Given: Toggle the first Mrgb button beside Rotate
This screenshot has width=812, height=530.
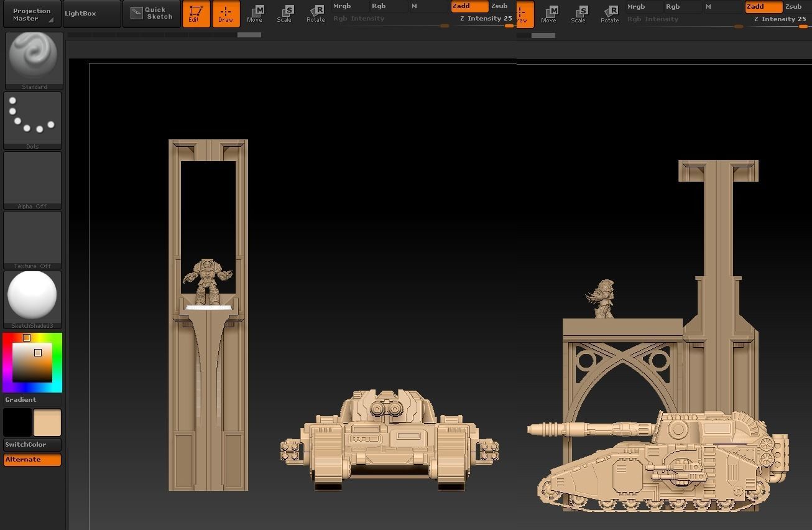Looking at the screenshot, I should [349, 6].
